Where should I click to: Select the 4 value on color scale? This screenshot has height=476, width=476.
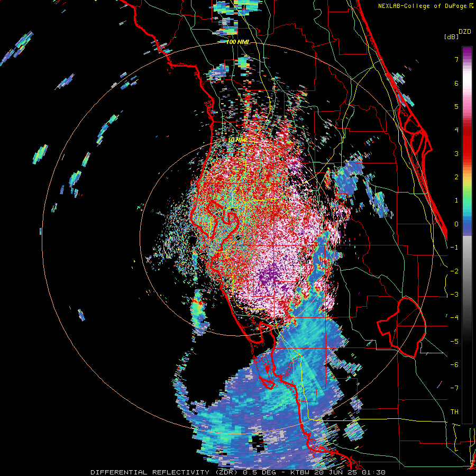click(x=456, y=130)
